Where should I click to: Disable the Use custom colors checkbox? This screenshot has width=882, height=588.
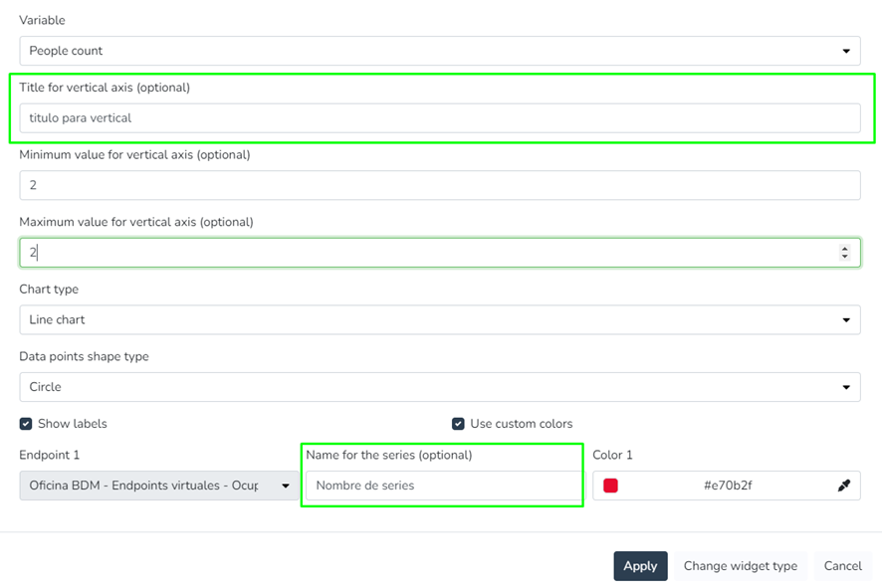[x=458, y=424]
